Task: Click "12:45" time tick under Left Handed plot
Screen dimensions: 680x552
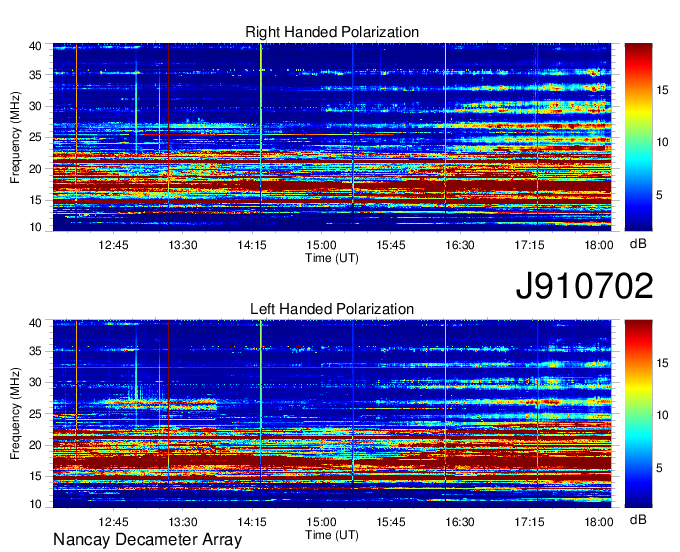Action: pyautogui.click(x=113, y=522)
